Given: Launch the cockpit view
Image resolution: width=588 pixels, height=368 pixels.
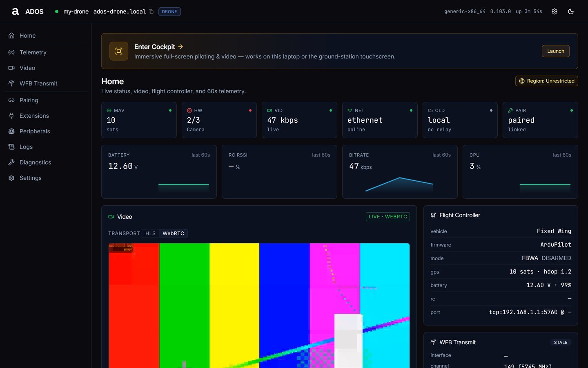Looking at the screenshot, I should 555,51.
